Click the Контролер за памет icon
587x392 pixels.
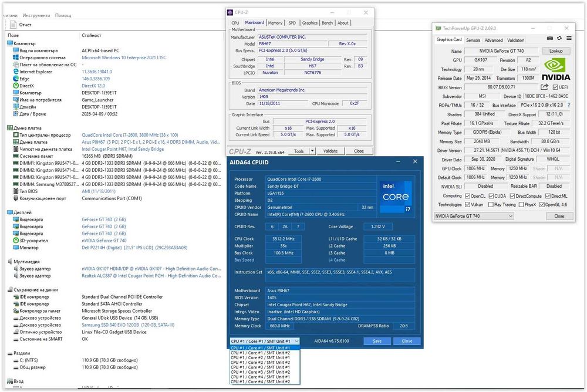point(16,311)
